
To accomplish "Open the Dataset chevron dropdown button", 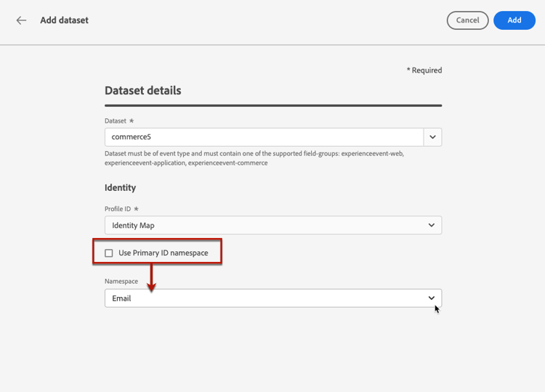I will coord(432,136).
